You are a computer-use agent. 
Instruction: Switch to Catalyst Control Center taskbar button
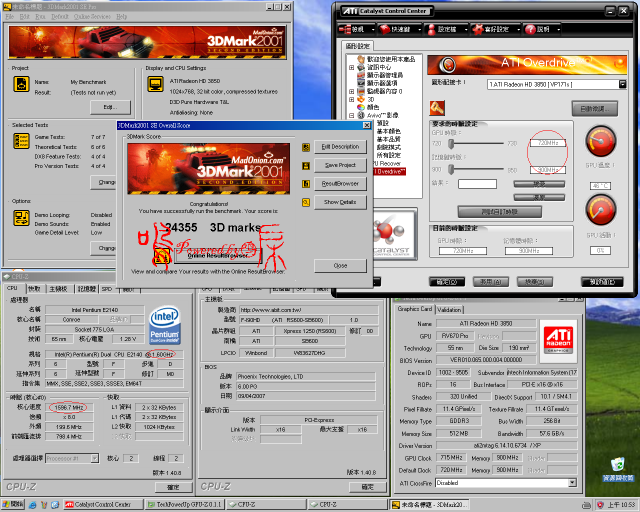click(x=103, y=505)
